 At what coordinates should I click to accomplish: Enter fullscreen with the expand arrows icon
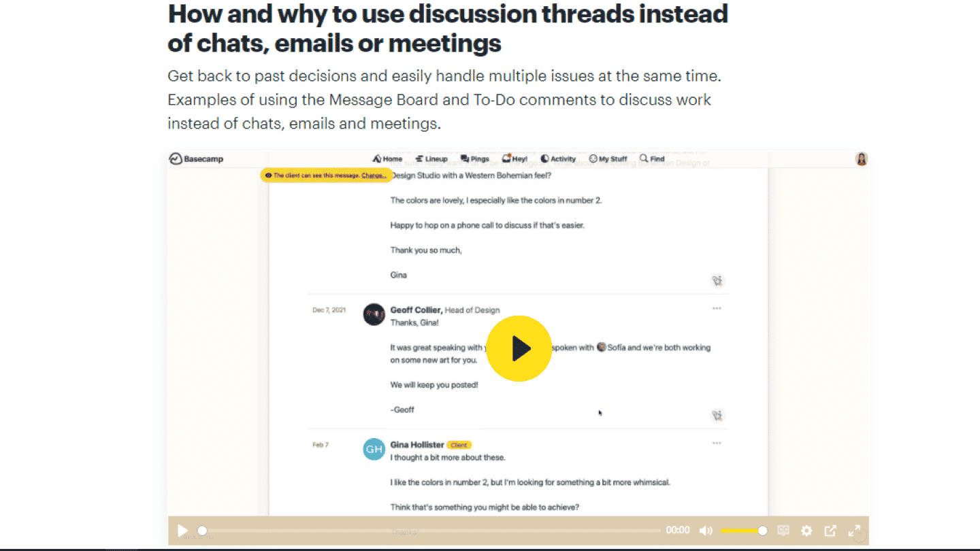coord(854,531)
